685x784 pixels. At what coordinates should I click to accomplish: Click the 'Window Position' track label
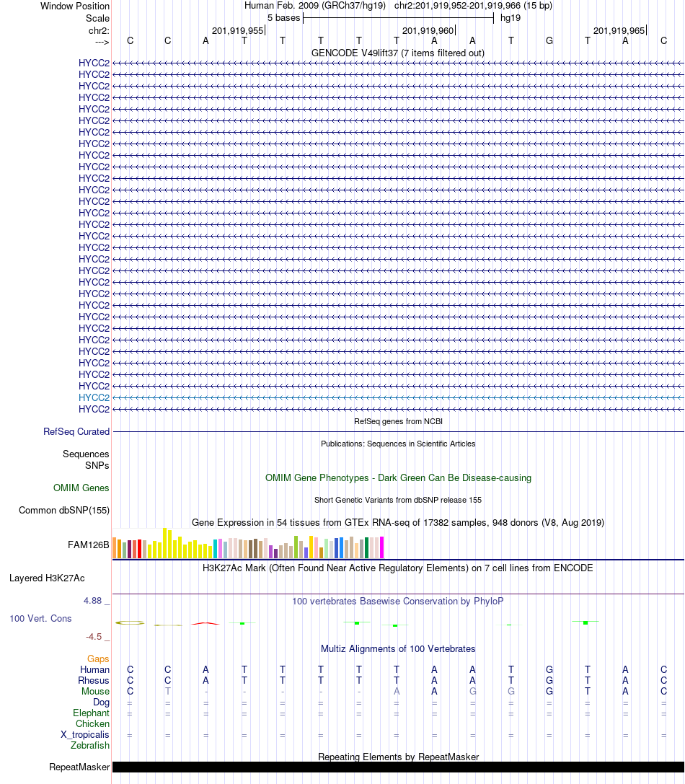click(74, 6)
